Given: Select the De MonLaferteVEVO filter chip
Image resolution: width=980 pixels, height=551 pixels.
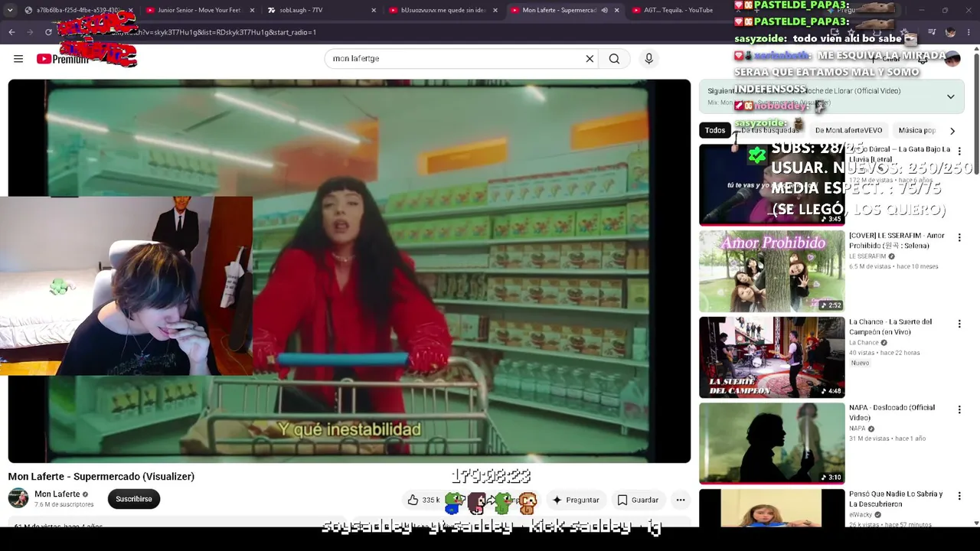Looking at the screenshot, I should pyautogui.click(x=848, y=131).
